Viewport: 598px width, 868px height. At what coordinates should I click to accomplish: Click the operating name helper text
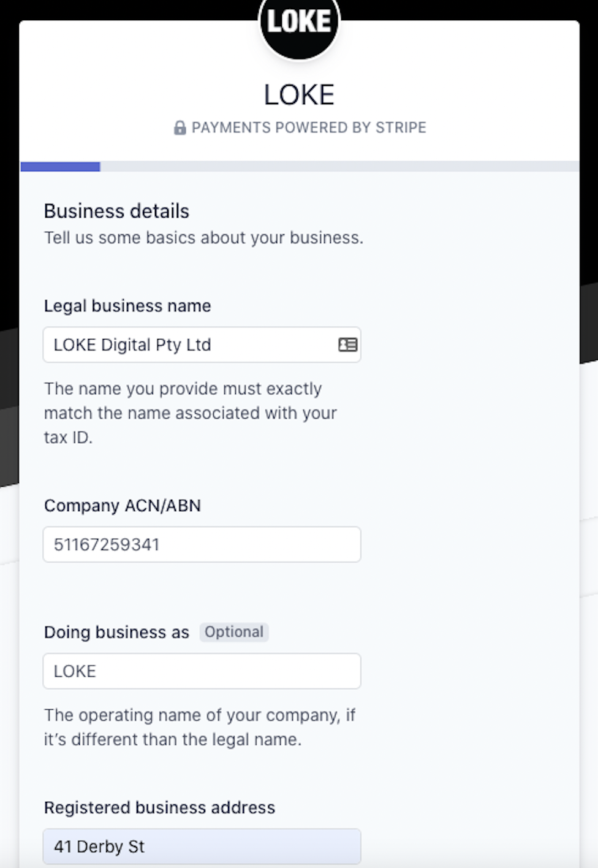(200, 727)
